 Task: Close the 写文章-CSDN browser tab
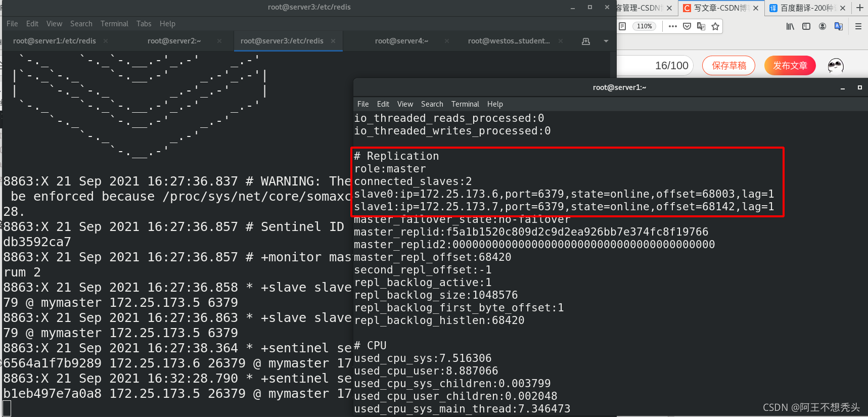[x=756, y=8]
